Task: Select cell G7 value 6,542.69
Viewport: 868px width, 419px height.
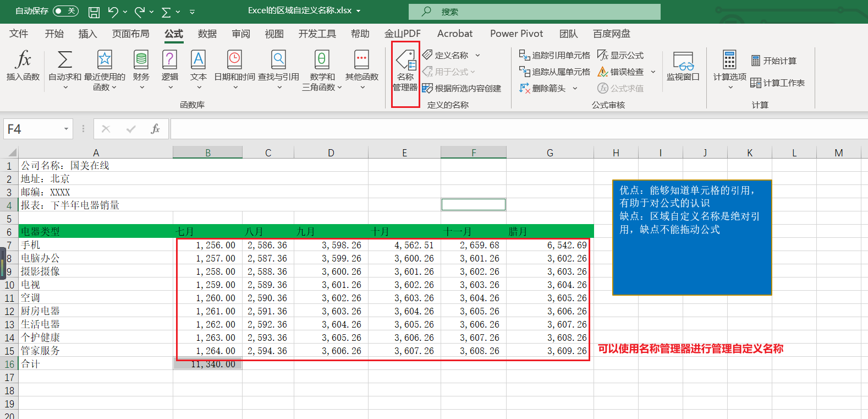Action: [x=550, y=244]
